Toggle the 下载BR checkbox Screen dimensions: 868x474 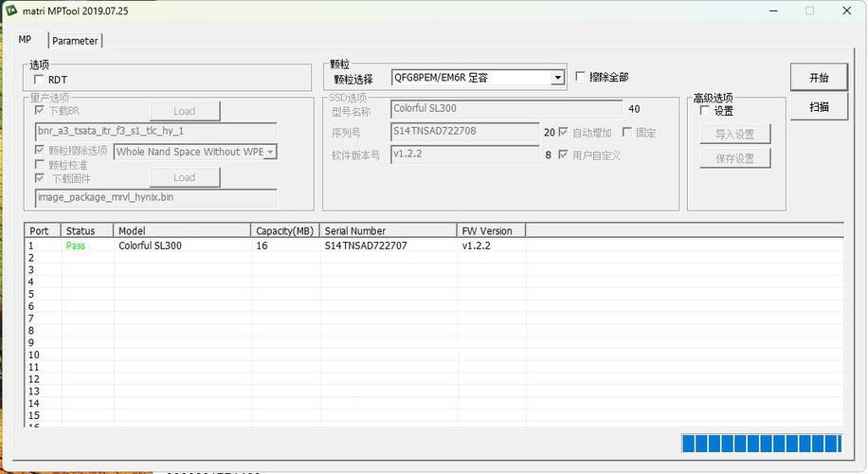[x=39, y=110]
